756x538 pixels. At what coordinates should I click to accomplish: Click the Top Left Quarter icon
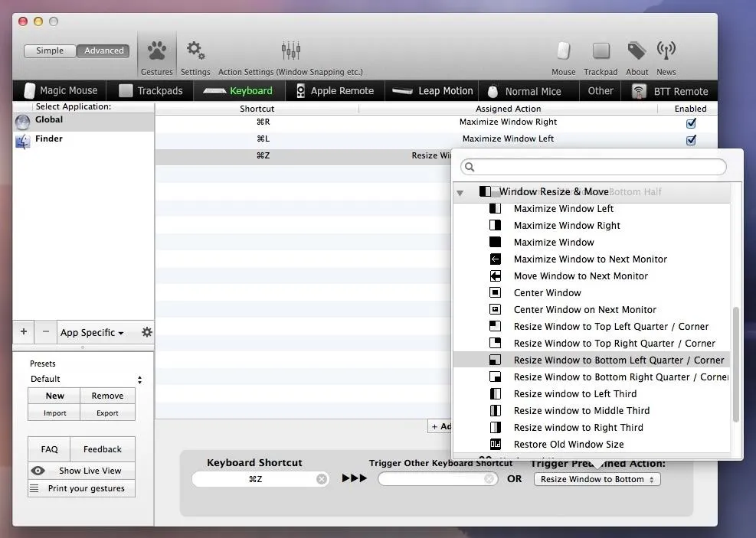coord(495,327)
